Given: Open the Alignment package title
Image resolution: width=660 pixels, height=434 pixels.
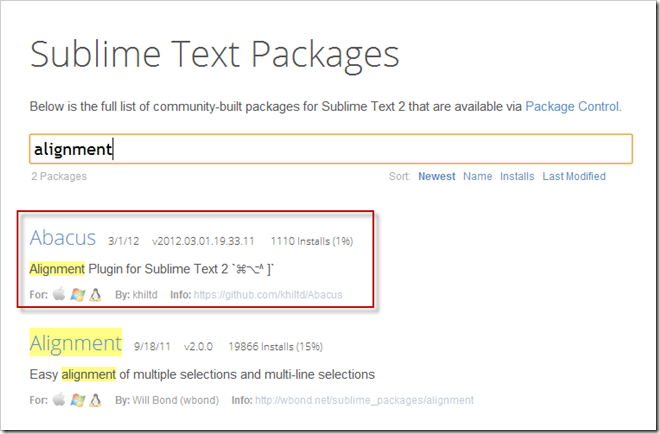Looking at the screenshot, I should (76, 343).
